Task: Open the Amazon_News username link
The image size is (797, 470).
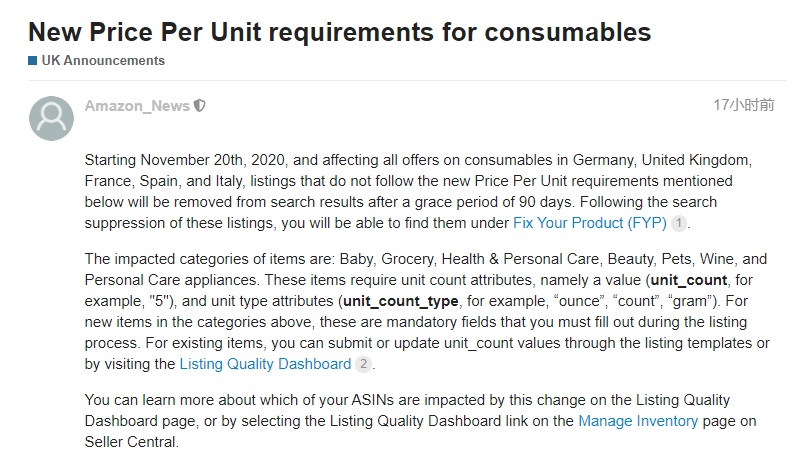Action: [137, 106]
